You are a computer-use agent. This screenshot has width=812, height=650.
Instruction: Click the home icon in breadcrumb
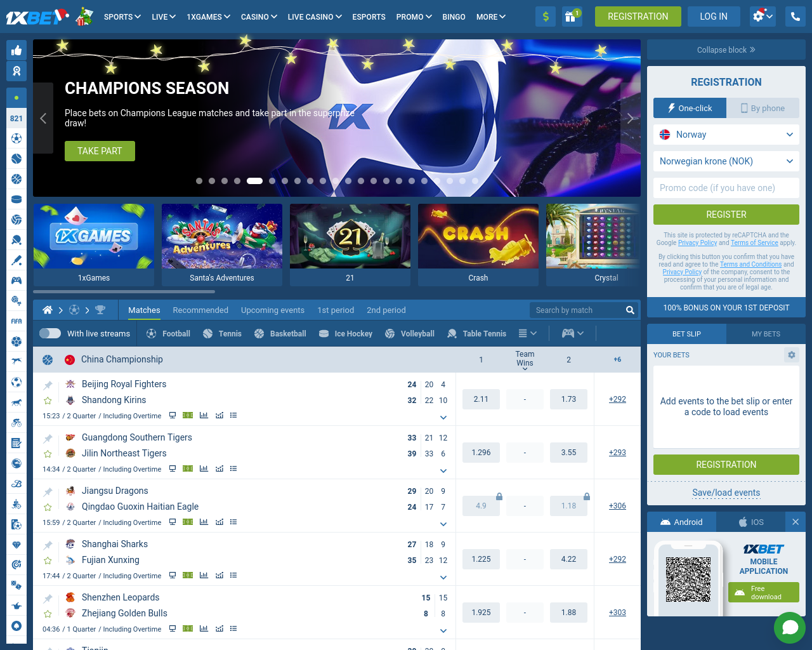48,310
